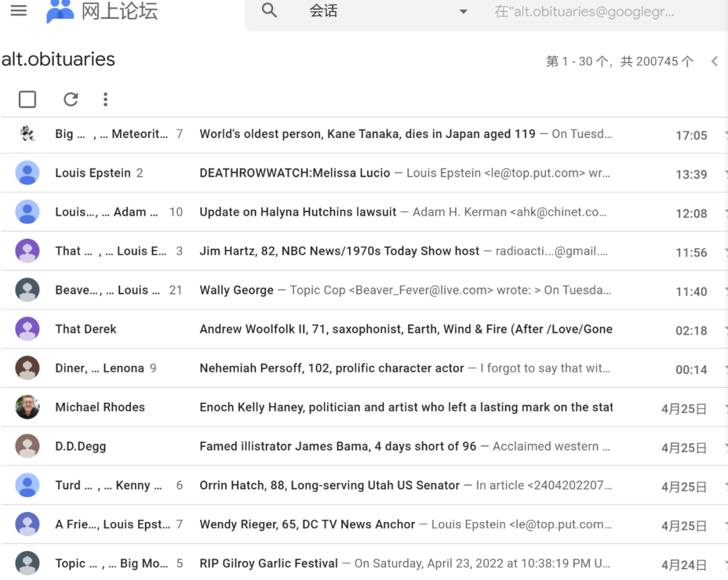Viewport: 728px width, 580px height.
Task: Open RIP Gilroy Garlic Festival thread
Action: (x=269, y=563)
